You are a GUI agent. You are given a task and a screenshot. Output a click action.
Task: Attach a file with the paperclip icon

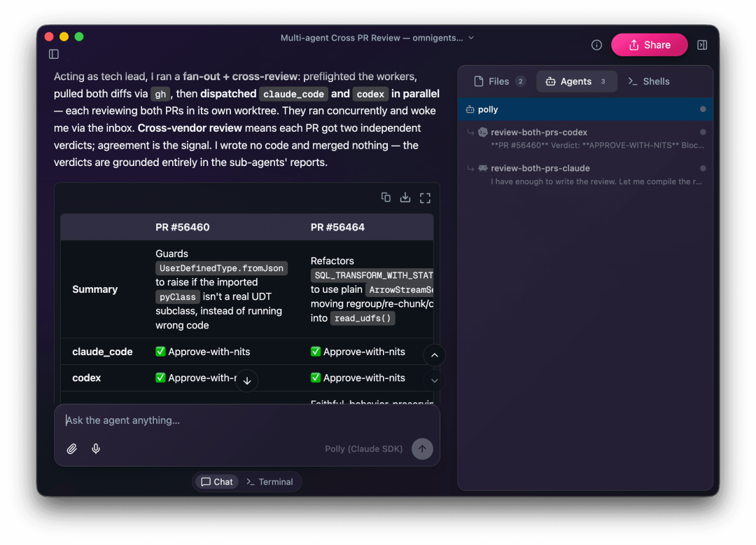coord(72,449)
